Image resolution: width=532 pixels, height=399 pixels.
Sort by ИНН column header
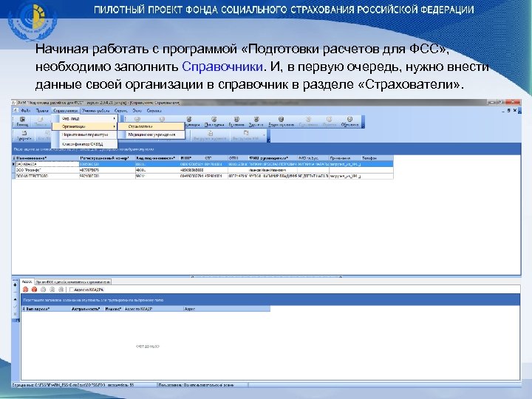click(x=191, y=158)
